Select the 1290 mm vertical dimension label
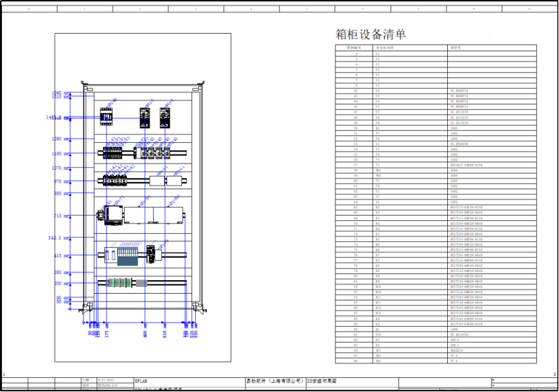This screenshot has height=392, width=559. click(60, 139)
